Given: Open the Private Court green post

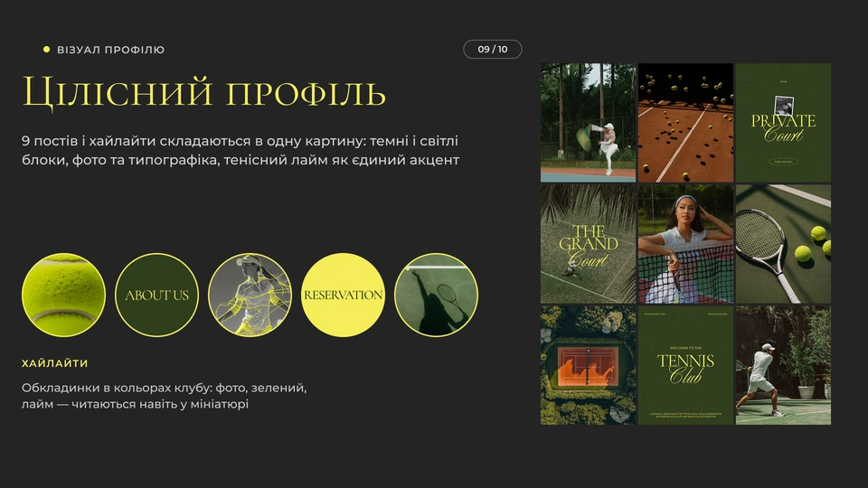Looking at the screenshot, I should click(783, 122).
